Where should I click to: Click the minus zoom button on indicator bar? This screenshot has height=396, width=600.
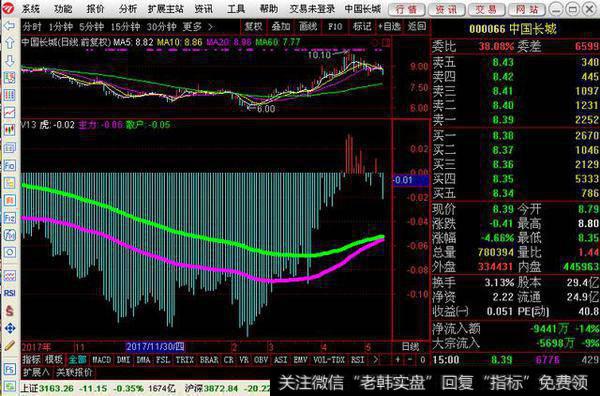[410, 360]
